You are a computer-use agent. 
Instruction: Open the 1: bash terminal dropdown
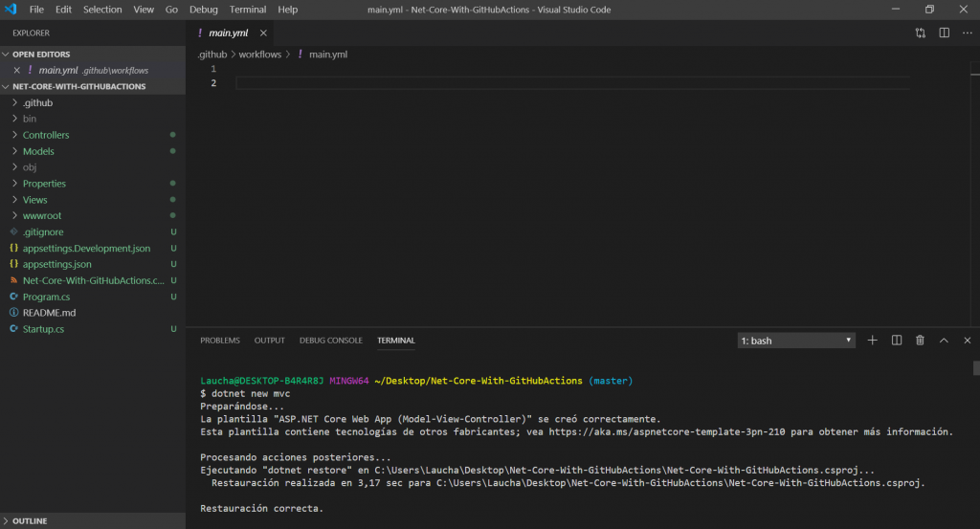click(x=796, y=341)
